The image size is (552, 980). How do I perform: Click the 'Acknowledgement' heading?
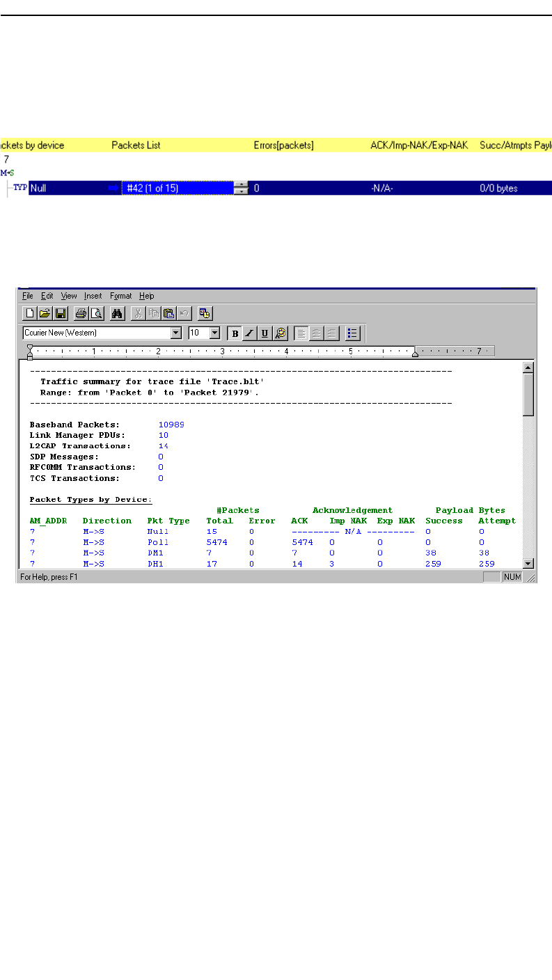(x=352, y=510)
